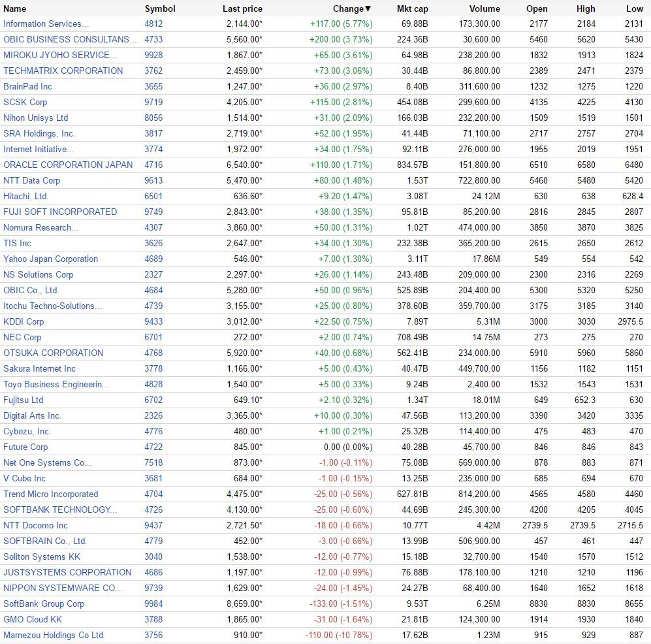Open FUJI SOFT INCORPORATED link
The image size is (651, 644).
click(x=60, y=212)
